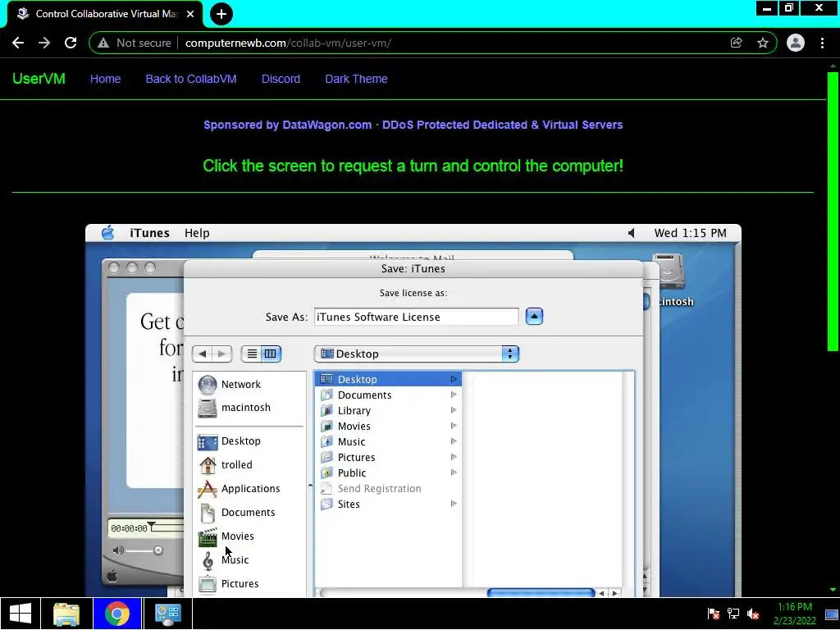The image size is (840, 630).
Task: Click the iTunes playback time marker
Action: [x=152, y=526]
